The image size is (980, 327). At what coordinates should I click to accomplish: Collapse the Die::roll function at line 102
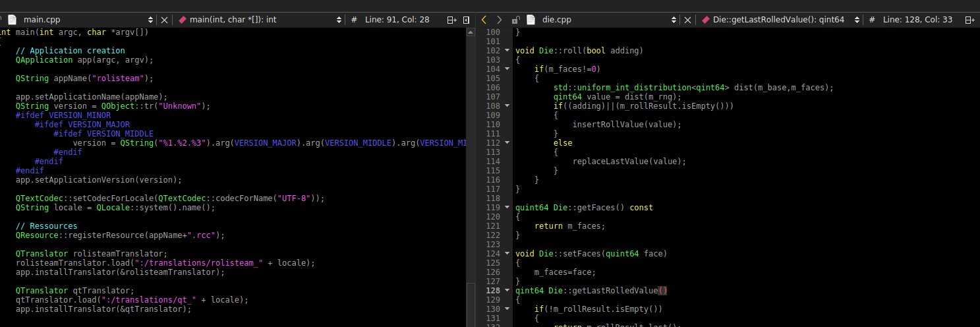pos(507,51)
